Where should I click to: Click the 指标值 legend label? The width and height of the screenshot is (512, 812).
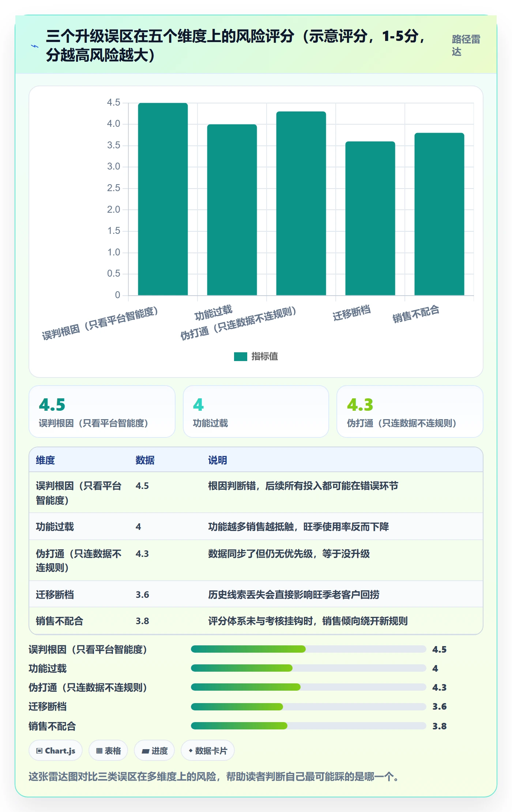265,356
